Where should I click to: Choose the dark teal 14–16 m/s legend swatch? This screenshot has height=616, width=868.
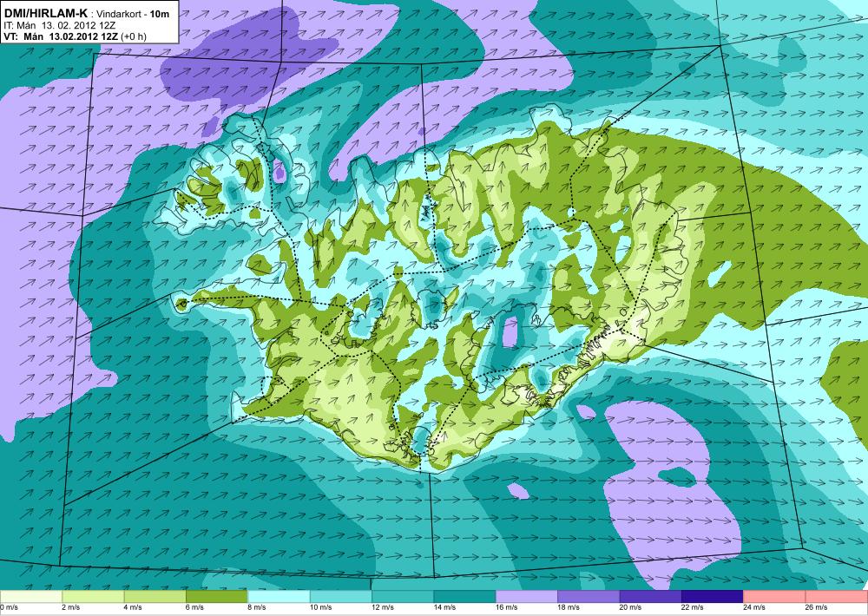pyautogui.click(x=465, y=597)
